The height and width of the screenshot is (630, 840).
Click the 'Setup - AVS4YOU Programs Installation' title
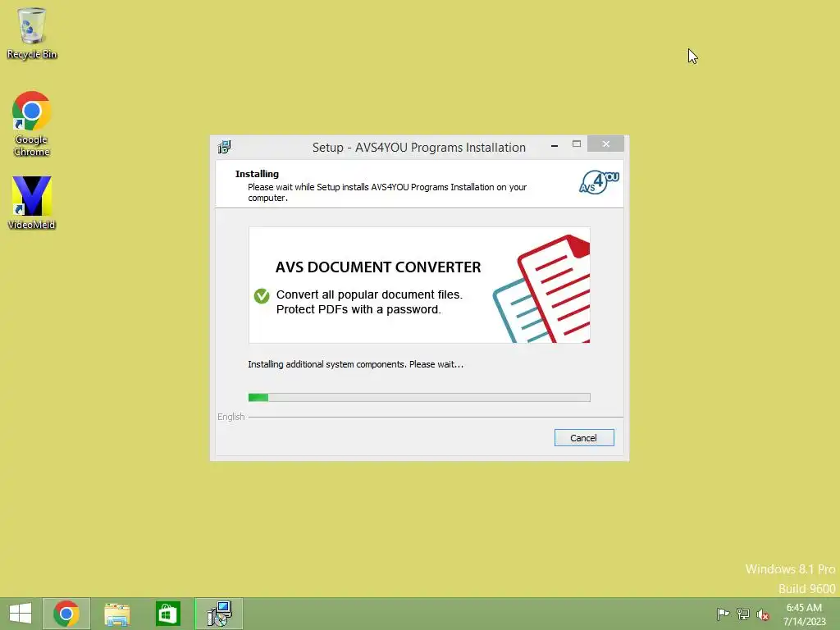point(419,148)
